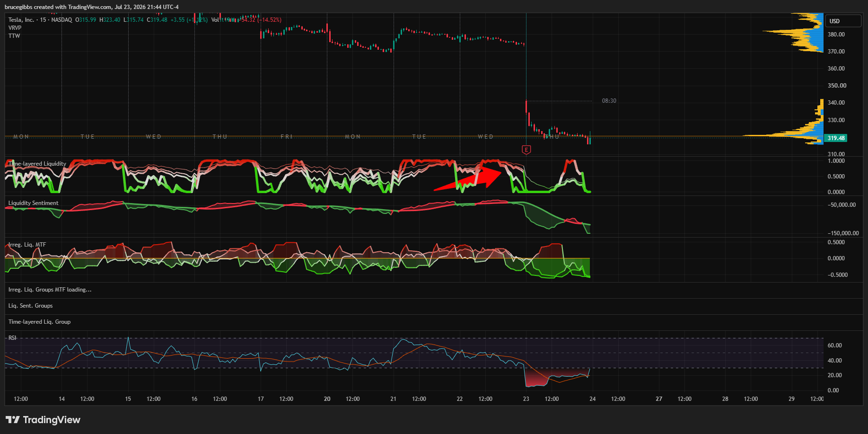Select the Liquidity Sentiment indicator title
Screen dimensions: 868x434
point(34,203)
